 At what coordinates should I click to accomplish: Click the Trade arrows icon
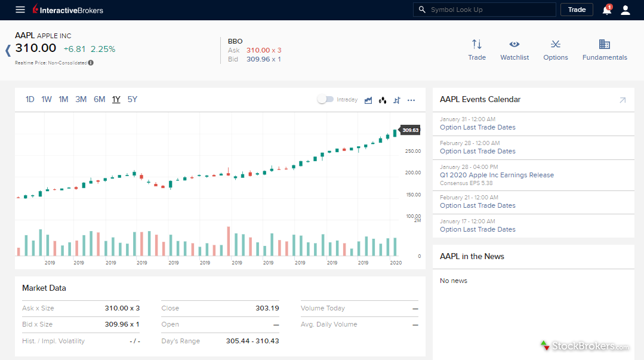click(476, 44)
